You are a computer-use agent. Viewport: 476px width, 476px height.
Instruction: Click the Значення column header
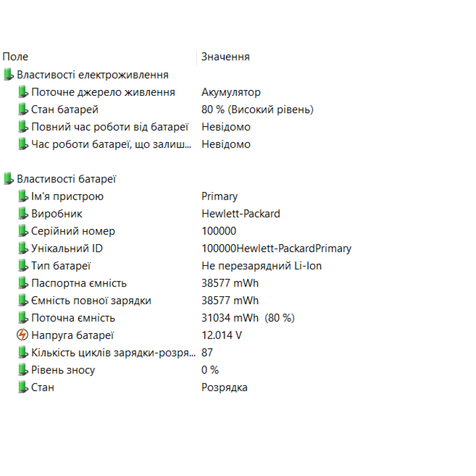click(226, 57)
